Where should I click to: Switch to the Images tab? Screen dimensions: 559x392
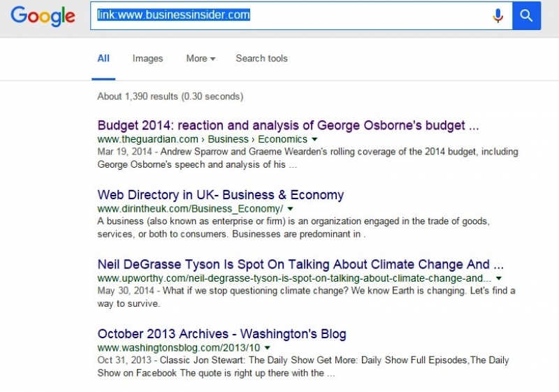pos(147,59)
